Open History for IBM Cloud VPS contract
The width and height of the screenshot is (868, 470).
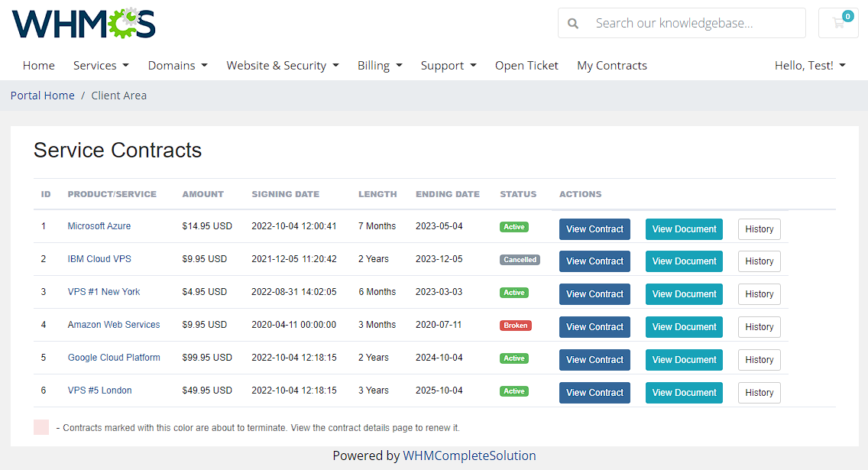click(x=759, y=261)
